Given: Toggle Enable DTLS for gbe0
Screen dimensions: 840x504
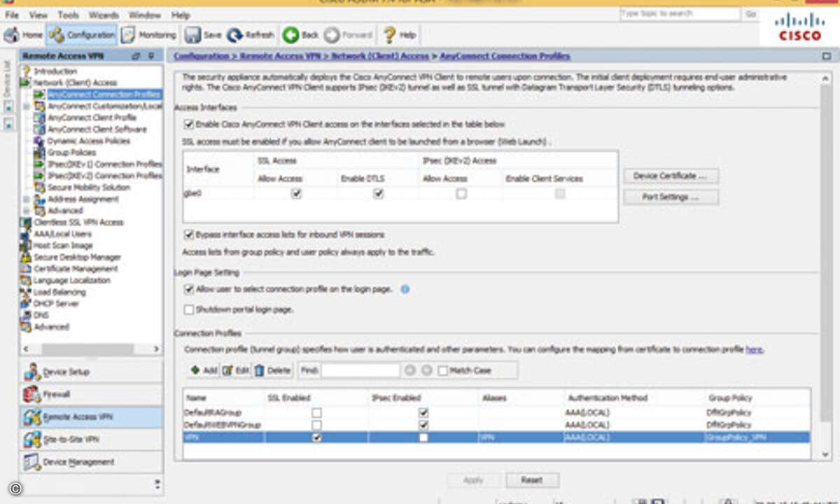Looking at the screenshot, I should click(x=378, y=194).
